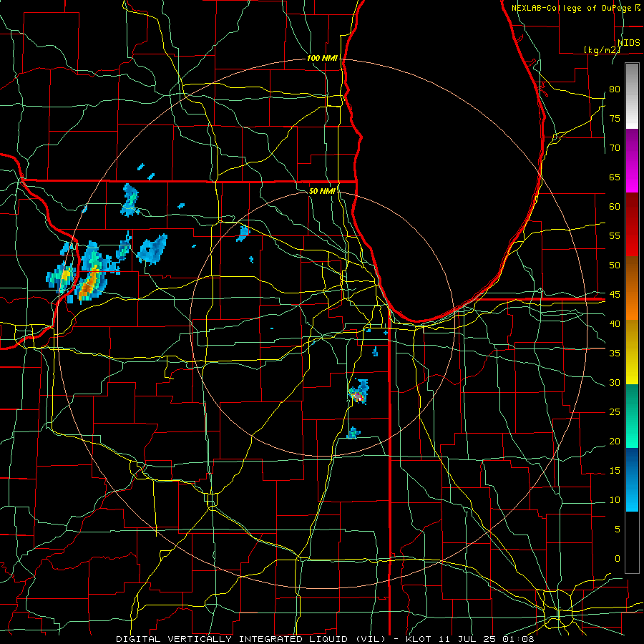The image size is (644, 644).
Task: Click the '100 NMI' range ring label
Action: (322, 59)
